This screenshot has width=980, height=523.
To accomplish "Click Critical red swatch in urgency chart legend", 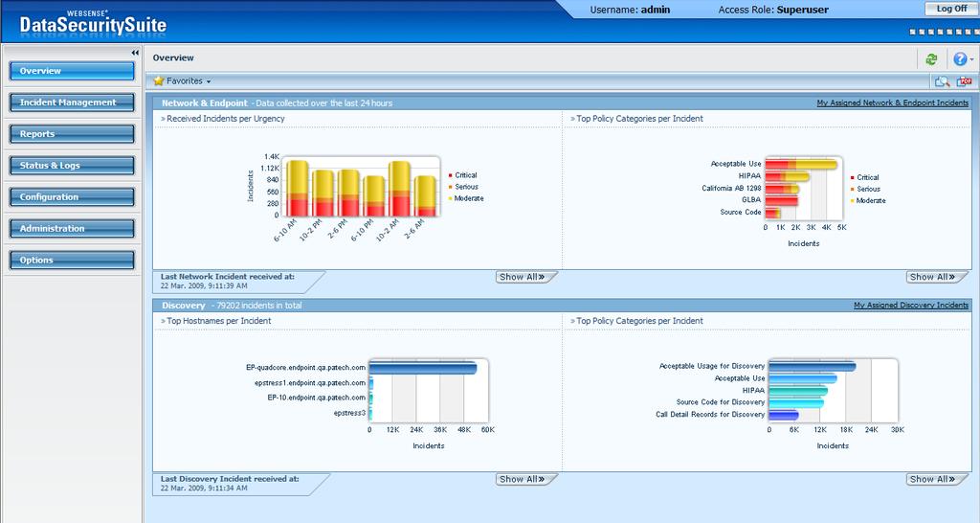I will pos(451,175).
